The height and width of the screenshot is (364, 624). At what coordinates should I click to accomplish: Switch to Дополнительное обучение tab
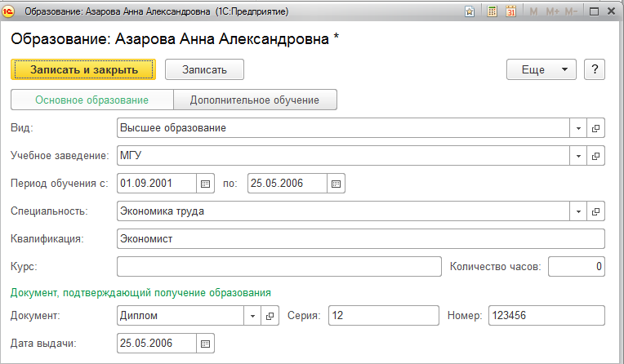[x=255, y=100]
